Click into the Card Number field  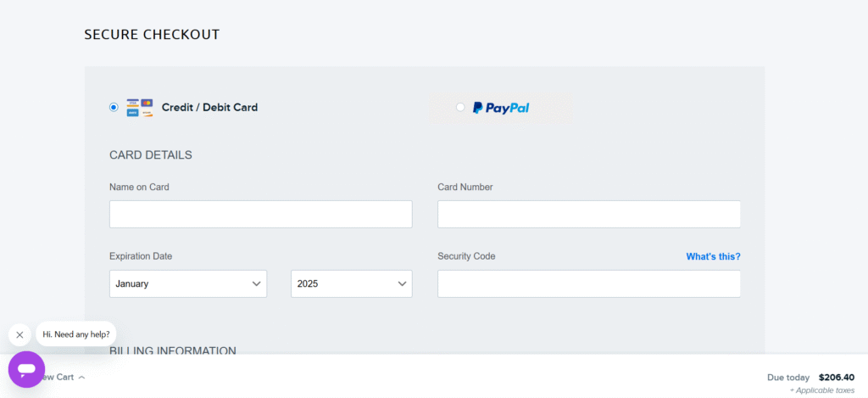click(x=588, y=214)
